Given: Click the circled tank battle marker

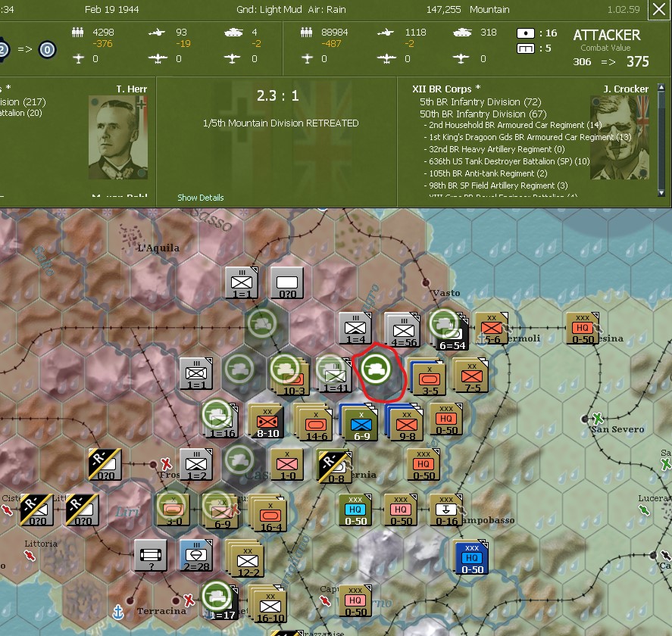Looking at the screenshot, I should [x=376, y=369].
